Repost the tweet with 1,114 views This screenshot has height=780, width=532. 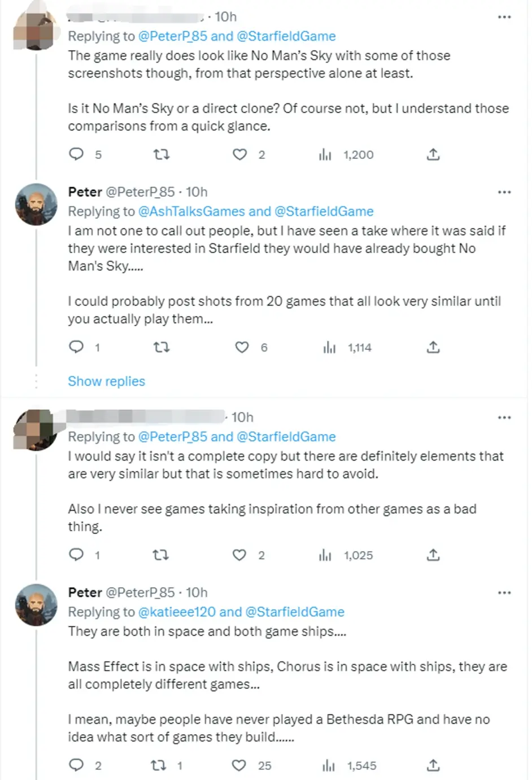point(162,347)
